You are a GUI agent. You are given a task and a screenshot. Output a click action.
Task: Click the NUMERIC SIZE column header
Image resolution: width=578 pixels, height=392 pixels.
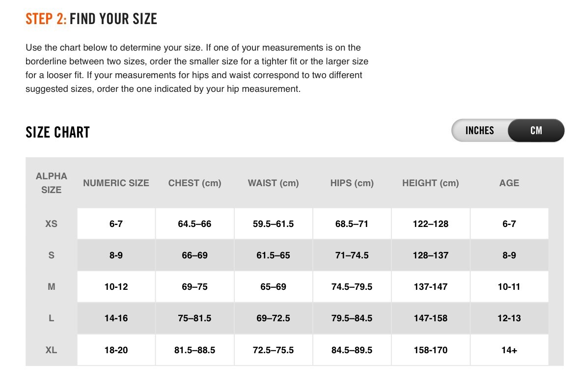pos(116,183)
